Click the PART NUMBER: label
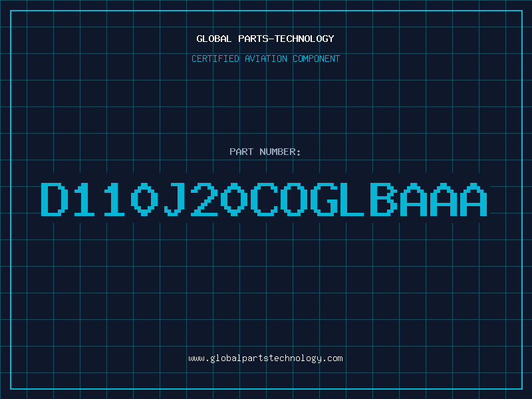 click(x=265, y=152)
